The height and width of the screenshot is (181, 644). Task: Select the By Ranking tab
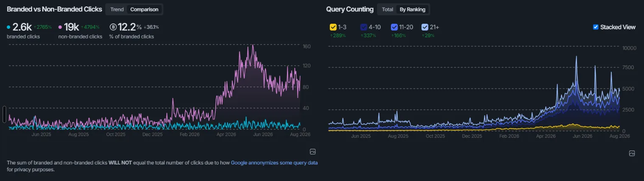[x=412, y=9]
